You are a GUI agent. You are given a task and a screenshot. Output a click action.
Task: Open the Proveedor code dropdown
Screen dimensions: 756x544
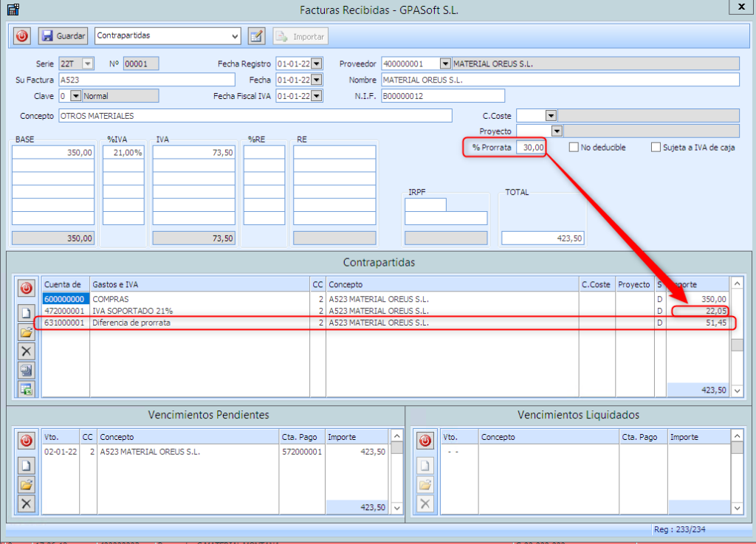[x=444, y=64]
